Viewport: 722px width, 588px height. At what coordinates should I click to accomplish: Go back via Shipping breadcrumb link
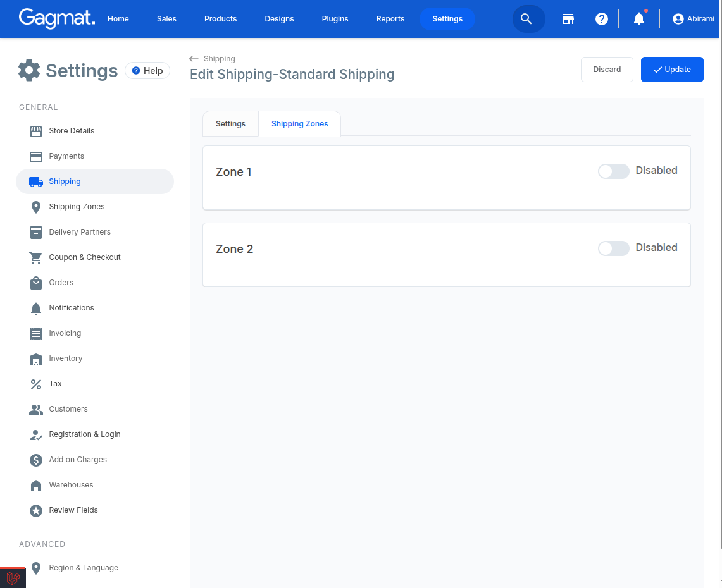219,59
